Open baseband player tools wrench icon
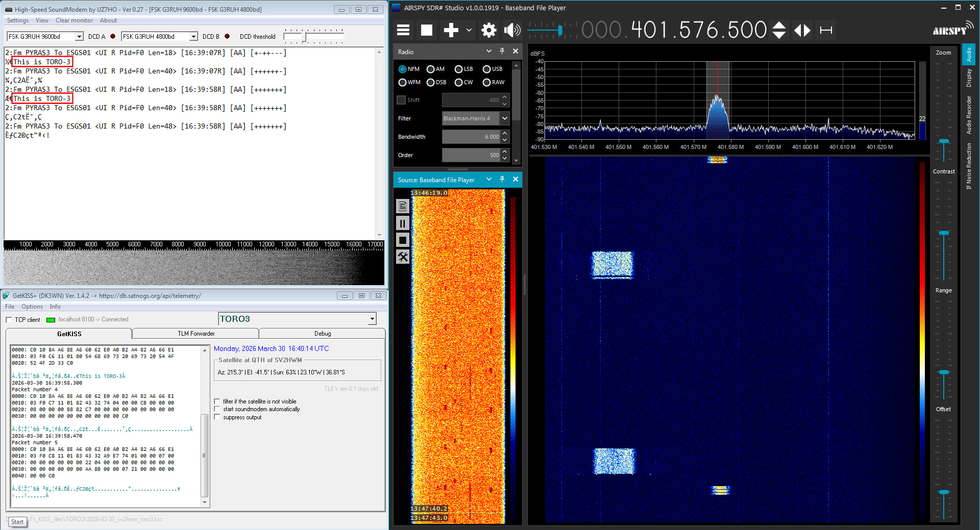980x530 pixels. (x=403, y=257)
